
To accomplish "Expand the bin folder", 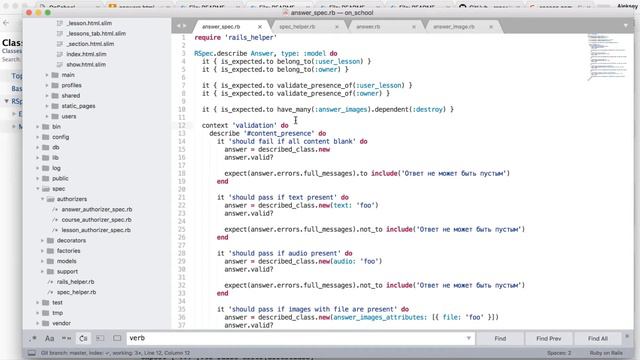I will point(38,127).
